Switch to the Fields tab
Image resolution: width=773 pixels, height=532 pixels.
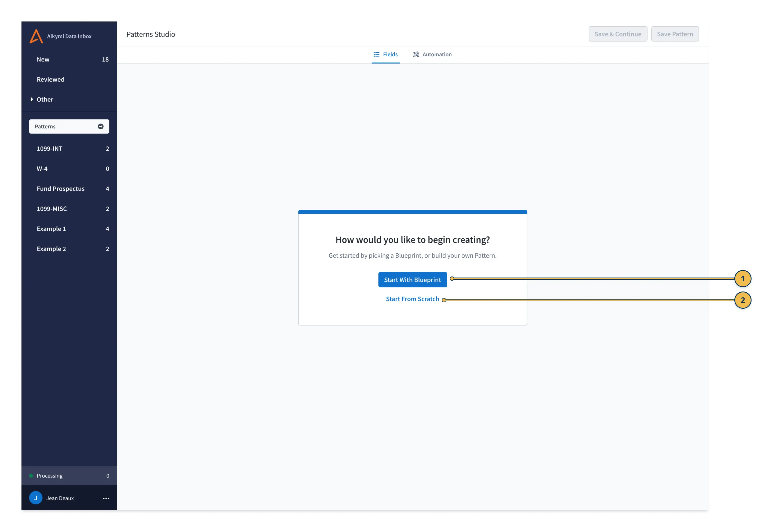pyautogui.click(x=386, y=55)
